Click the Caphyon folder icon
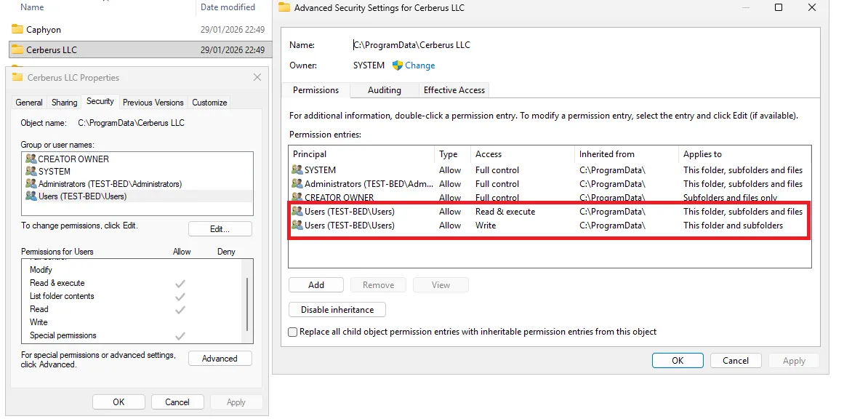This screenshot has height=419, width=868. 17,30
